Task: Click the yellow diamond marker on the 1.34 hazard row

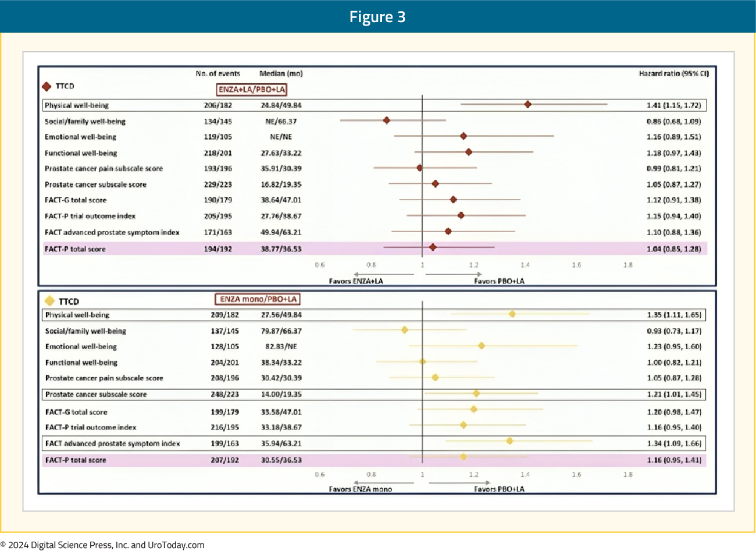Action: pyautogui.click(x=509, y=441)
